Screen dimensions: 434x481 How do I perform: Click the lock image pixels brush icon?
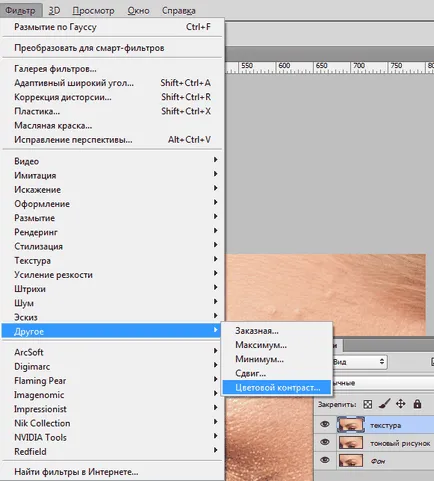pyautogui.click(x=384, y=404)
